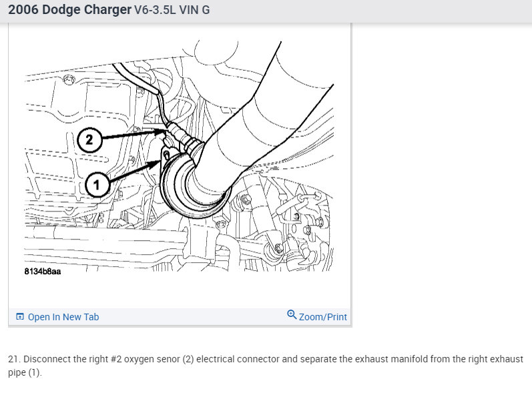Click the Open In New Tab icon
532x393 pixels.
tap(20, 317)
